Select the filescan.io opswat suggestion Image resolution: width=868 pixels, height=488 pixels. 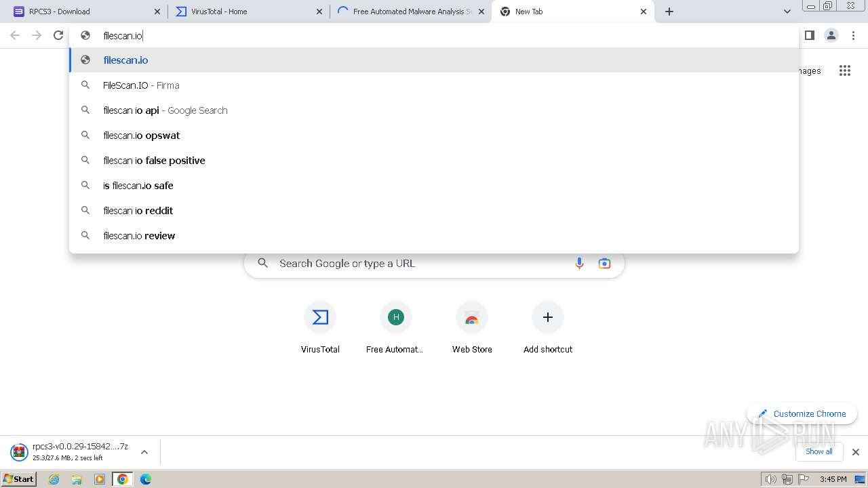(x=434, y=136)
